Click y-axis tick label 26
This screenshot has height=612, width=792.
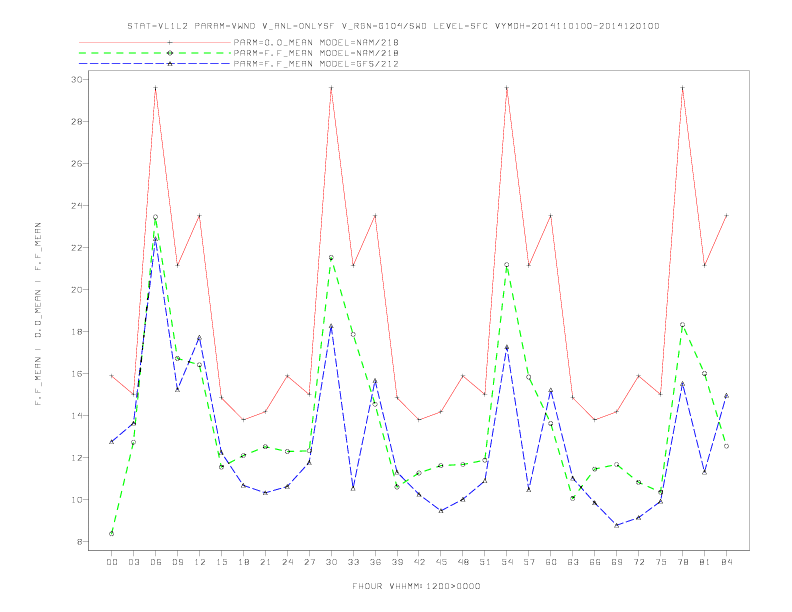(76, 164)
